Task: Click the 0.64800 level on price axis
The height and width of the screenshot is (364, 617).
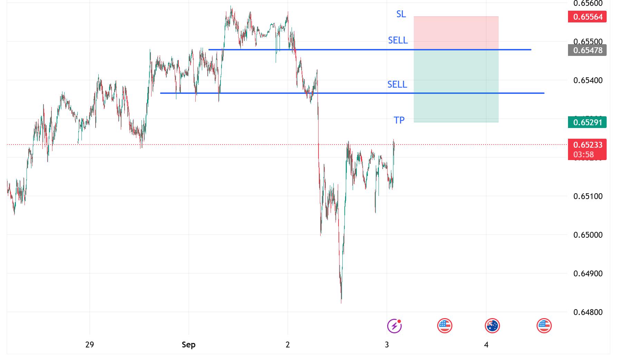Action: (x=588, y=312)
